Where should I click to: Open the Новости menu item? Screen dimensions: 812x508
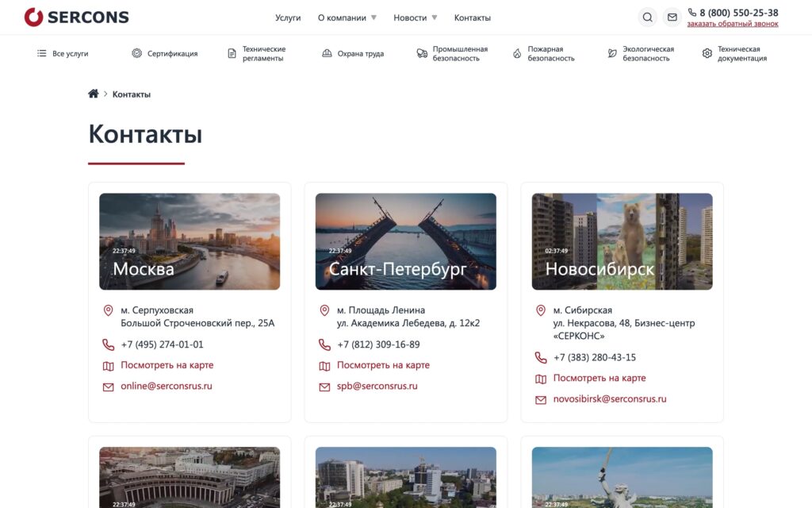pyautogui.click(x=410, y=17)
